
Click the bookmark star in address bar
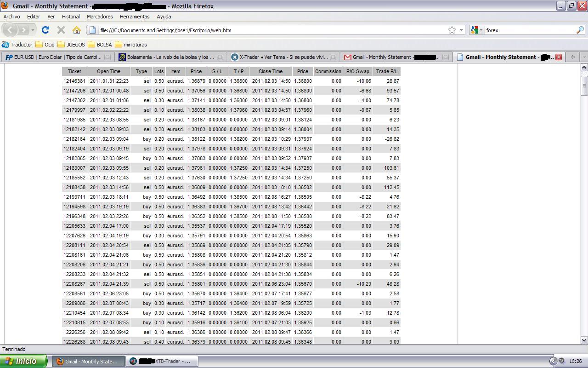452,30
